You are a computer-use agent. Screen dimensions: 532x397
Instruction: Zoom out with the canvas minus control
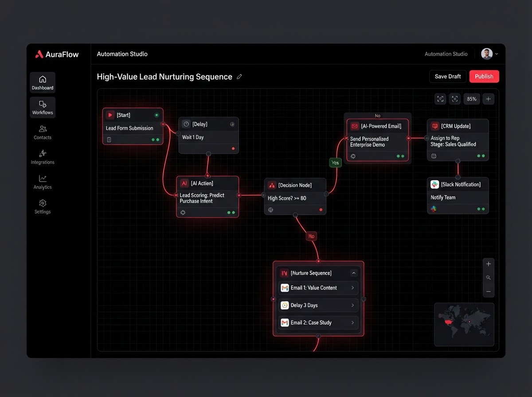(489, 292)
